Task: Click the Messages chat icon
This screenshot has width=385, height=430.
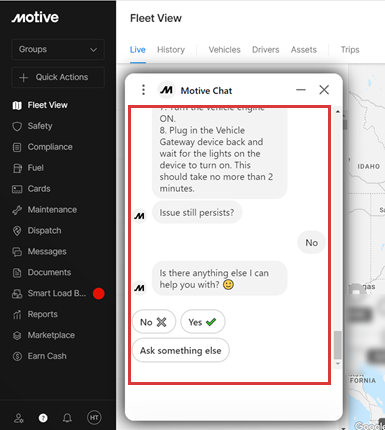Action: click(17, 252)
